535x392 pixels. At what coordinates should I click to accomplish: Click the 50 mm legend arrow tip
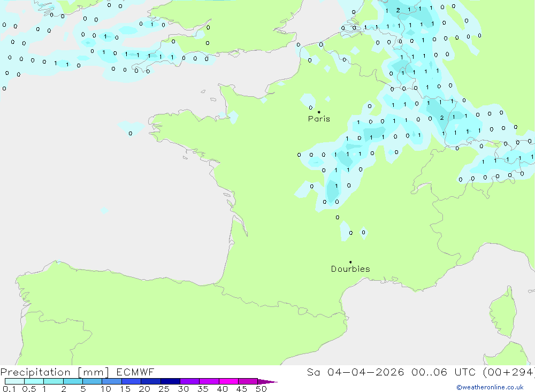pos(267,382)
